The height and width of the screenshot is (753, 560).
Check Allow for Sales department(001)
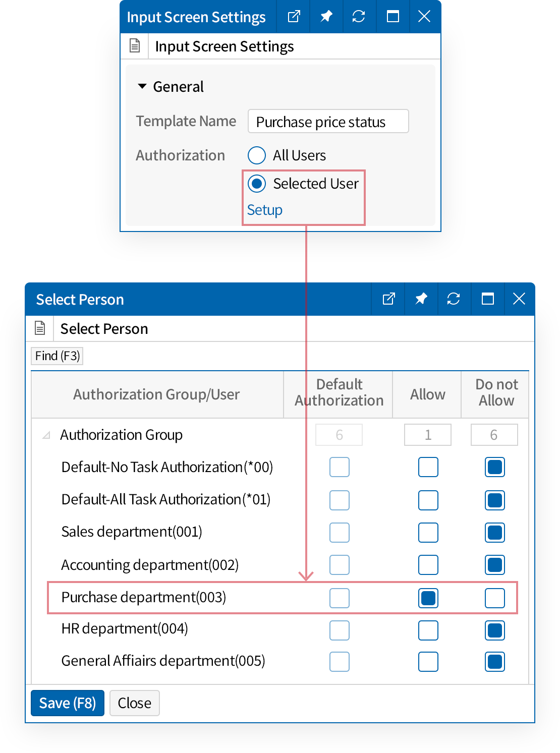[428, 533]
